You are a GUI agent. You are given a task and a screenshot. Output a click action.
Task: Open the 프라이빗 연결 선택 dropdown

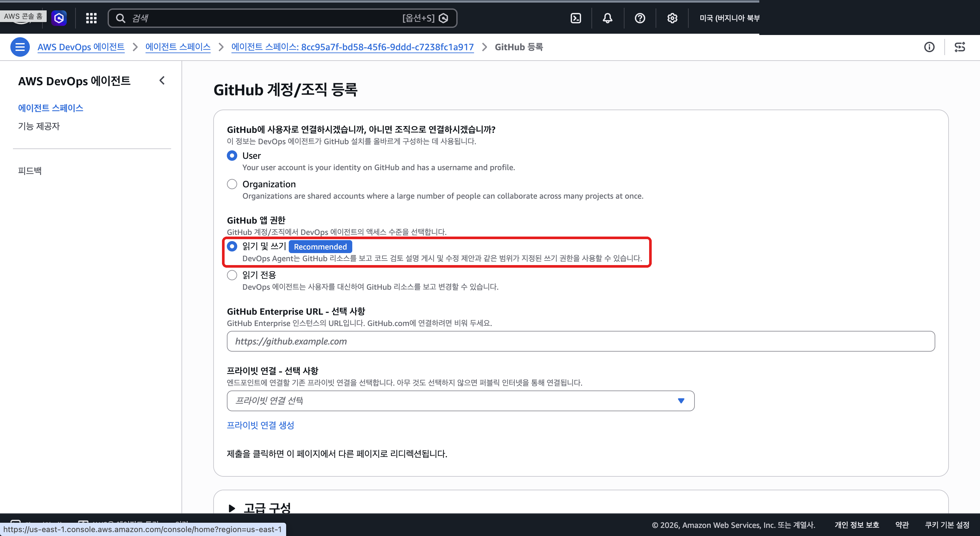[460, 401]
